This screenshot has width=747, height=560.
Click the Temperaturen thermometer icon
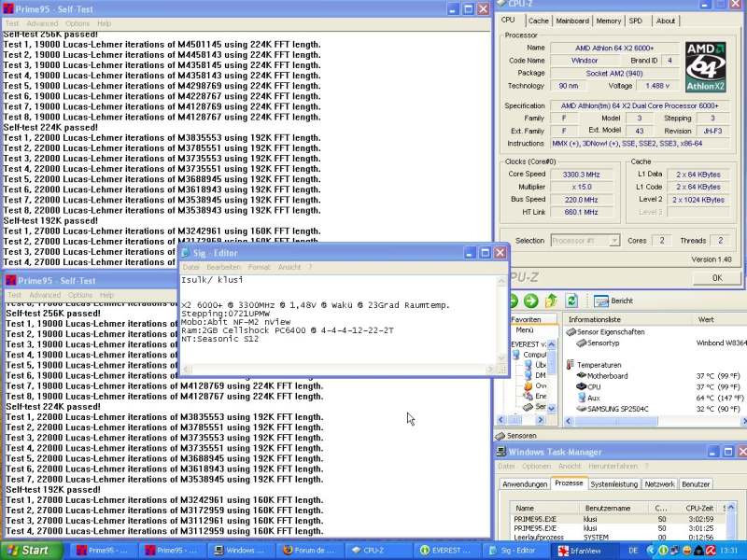(x=571, y=365)
